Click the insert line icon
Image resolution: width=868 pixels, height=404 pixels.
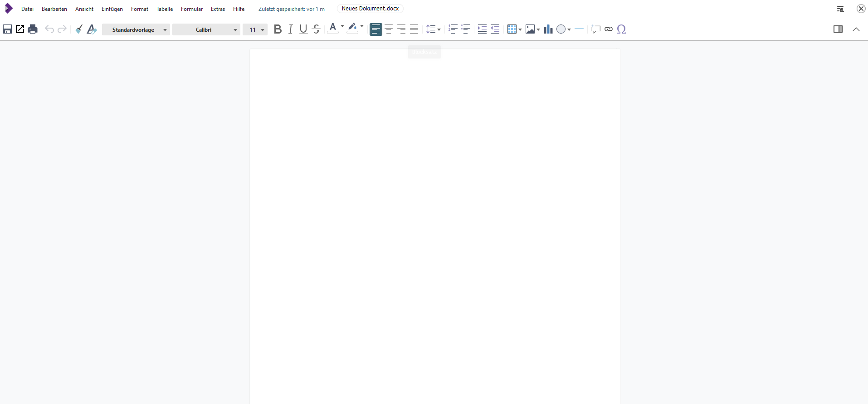[579, 29]
